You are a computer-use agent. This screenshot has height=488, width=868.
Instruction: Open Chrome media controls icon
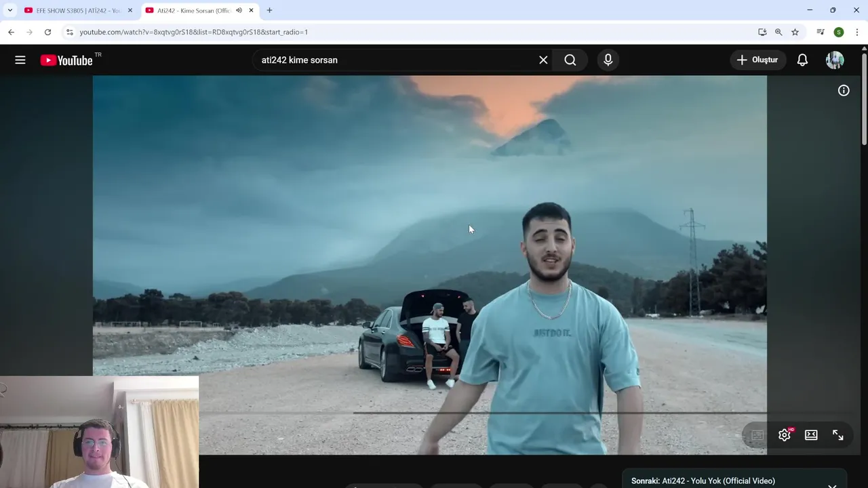click(x=821, y=32)
